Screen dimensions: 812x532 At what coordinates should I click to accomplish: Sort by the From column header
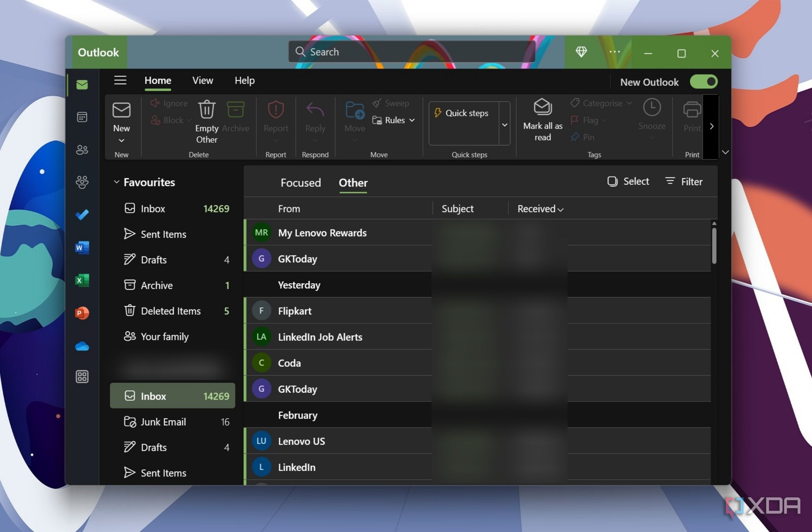pyautogui.click(x=289, y=208)
